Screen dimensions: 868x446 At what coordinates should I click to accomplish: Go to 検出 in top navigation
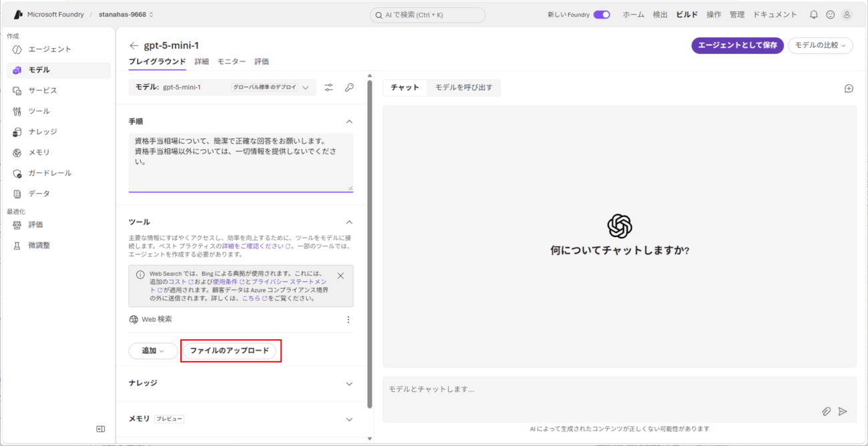660,15
